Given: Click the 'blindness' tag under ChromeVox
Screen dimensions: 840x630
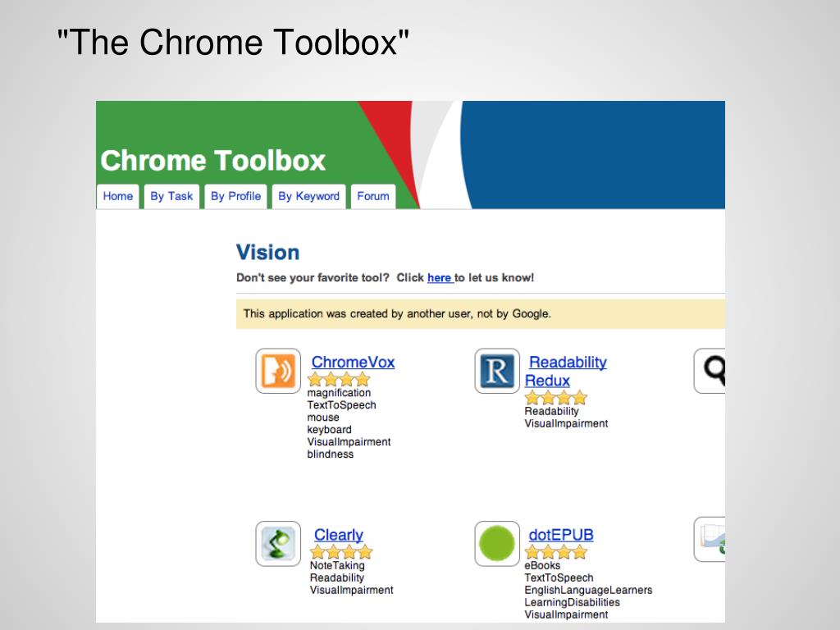Looking at the screenshot, I should 330,454.
